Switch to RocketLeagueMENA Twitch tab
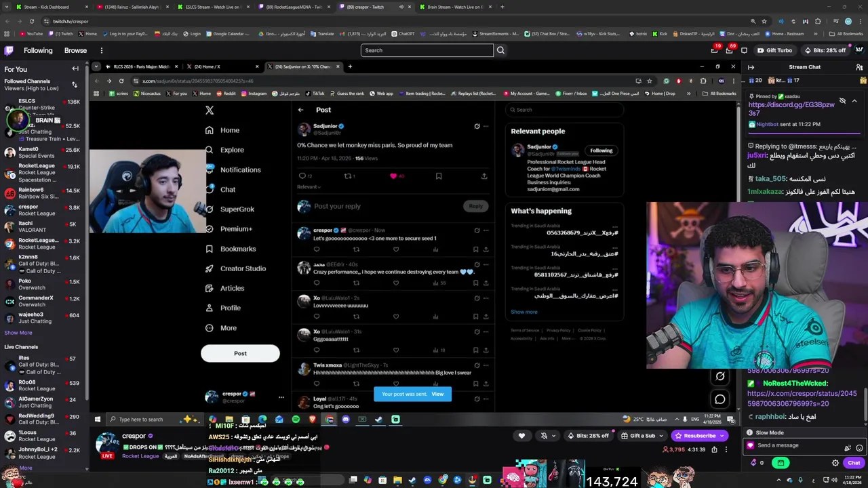The width and height of the screenshot is (868, 488). coord(294,7)
